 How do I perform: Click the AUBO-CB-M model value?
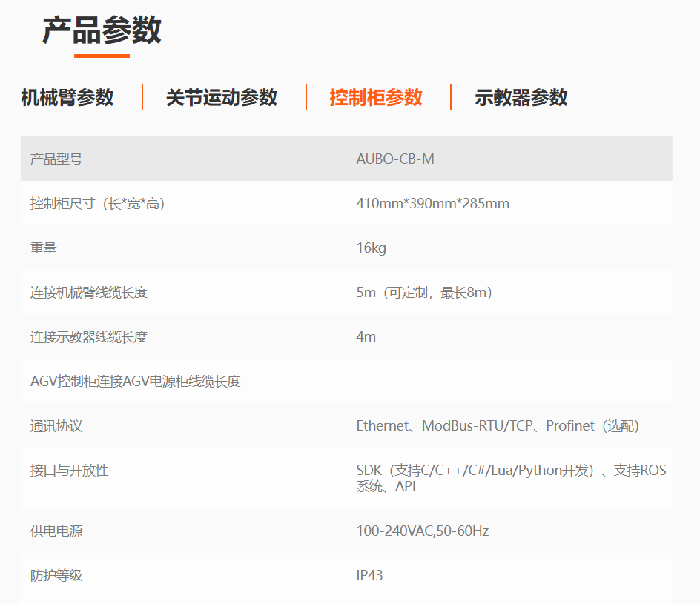[x=395, y=159]
